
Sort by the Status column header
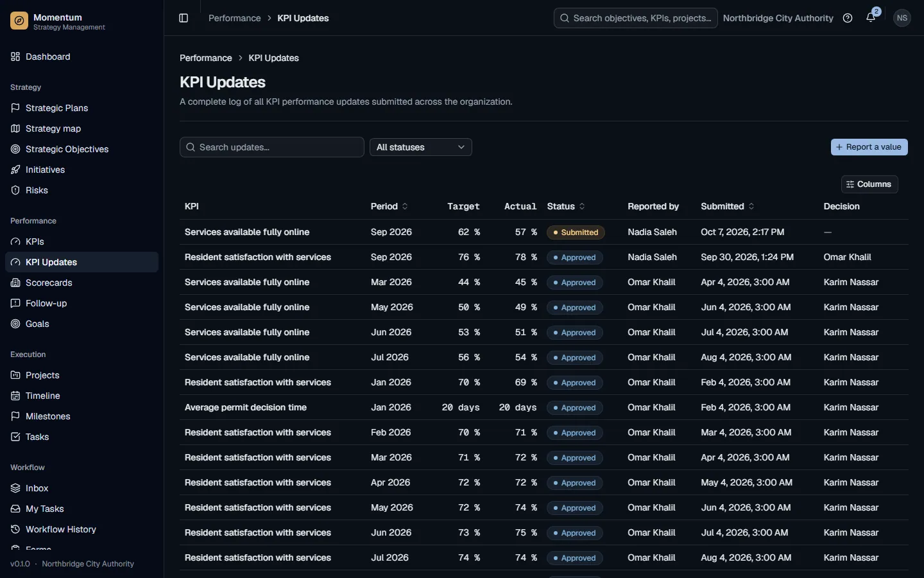point(566,206)
